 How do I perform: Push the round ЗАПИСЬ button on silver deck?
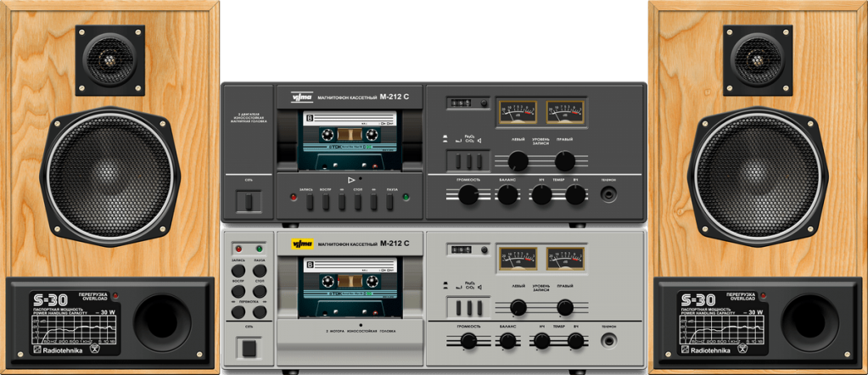tap(238, 271)
